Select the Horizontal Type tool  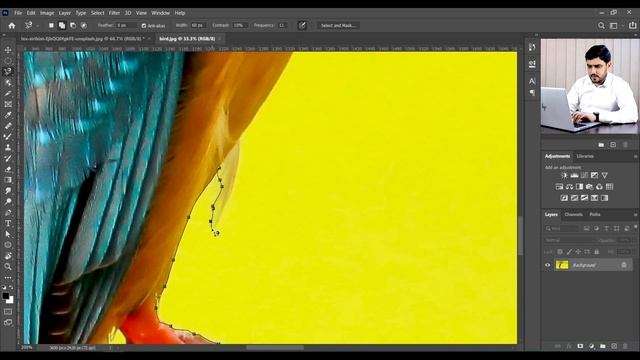pos(8,223)
